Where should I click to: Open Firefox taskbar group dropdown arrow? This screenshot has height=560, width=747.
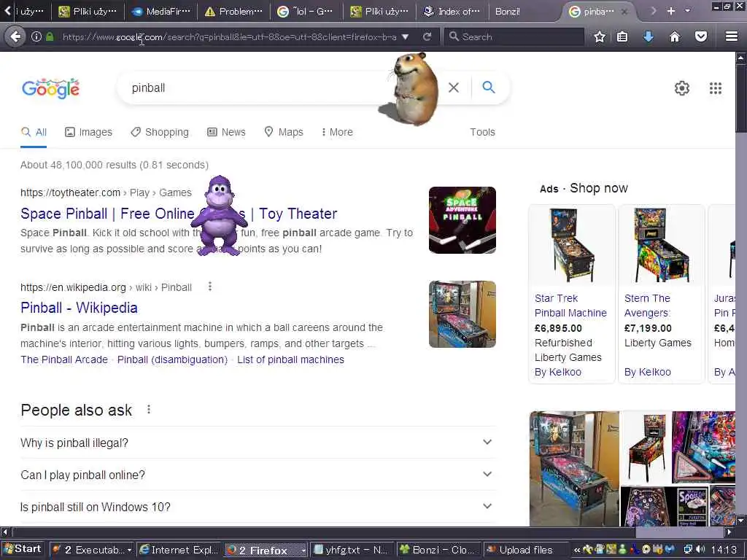coord(303,550)
